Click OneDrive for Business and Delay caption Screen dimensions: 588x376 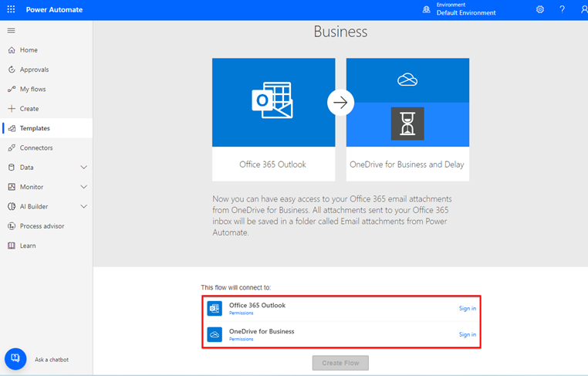(407, 164)
